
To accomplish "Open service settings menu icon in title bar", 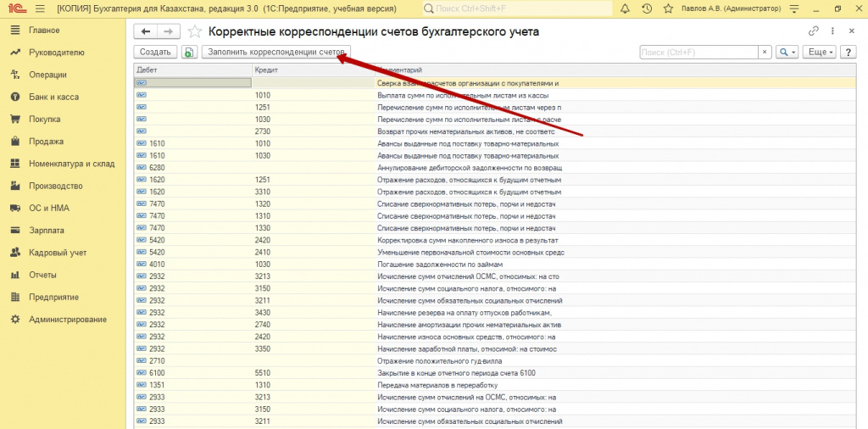I will (795, 8).
